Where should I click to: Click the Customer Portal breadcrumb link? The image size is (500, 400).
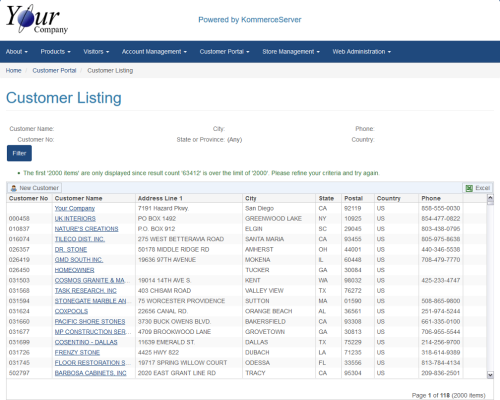54,71
